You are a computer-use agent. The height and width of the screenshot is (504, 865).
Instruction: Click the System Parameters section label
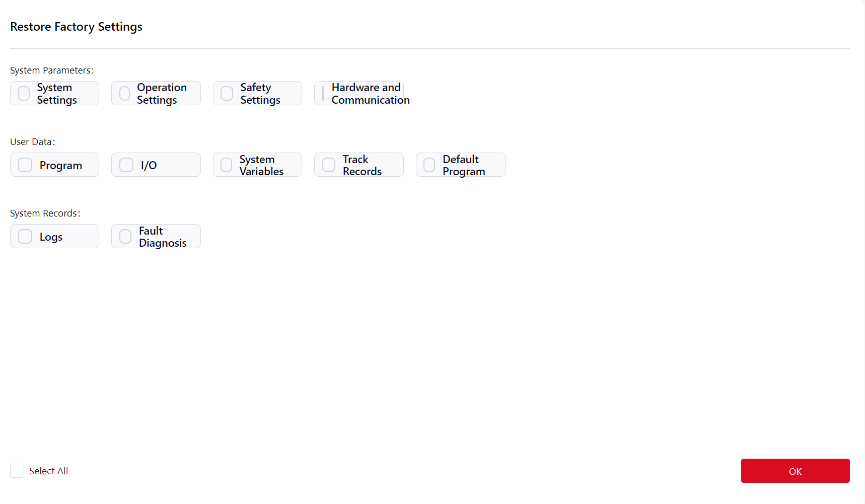[x=51, y=70]
